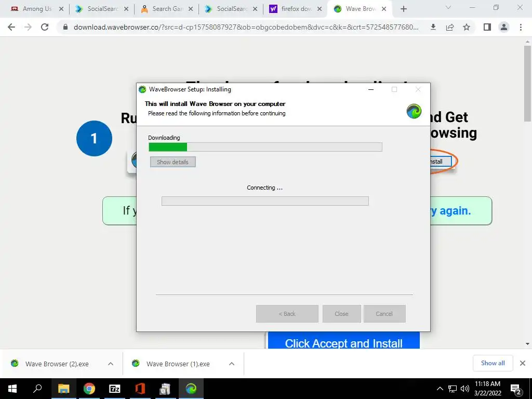Toggle the side panel icon
The height and width of the screenshot is (399, 532).
487,27
